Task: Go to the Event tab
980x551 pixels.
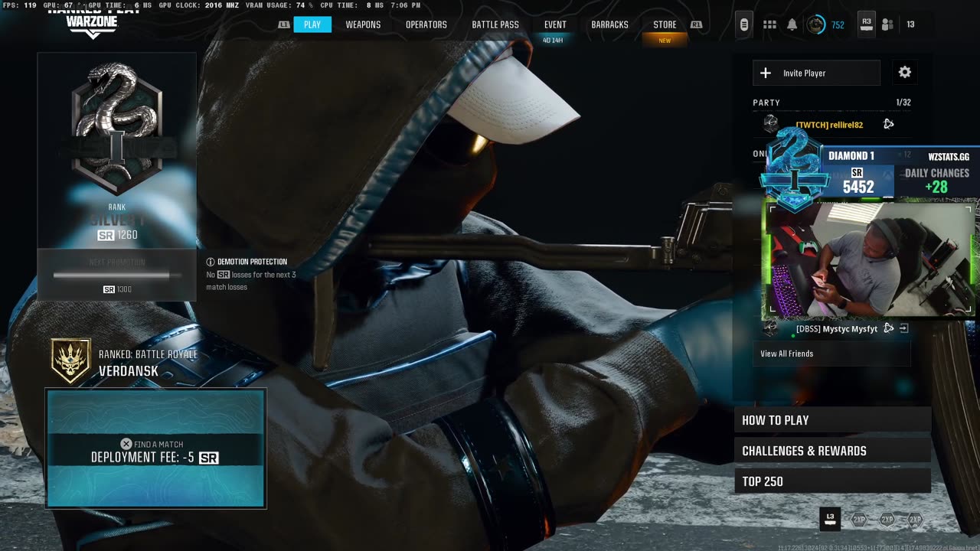Action: (x=555, y=24)
